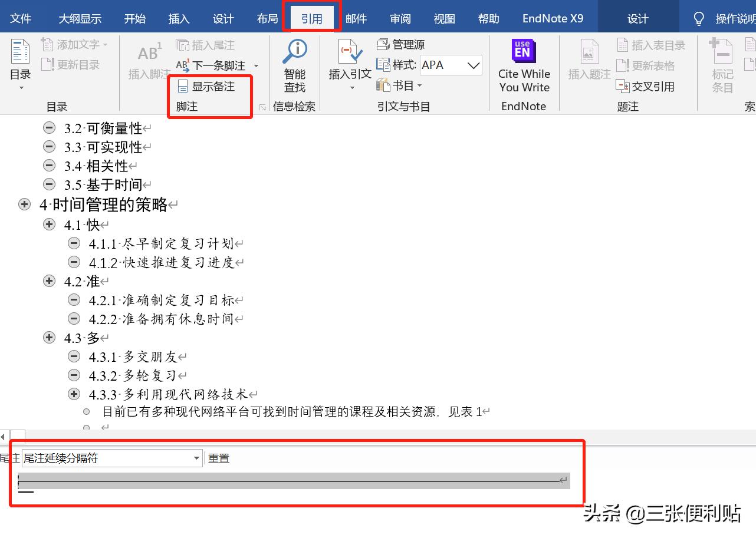Collapse the 3.2 可衡量性 outline item
This screenshot has height=538, width=756.
click(49, 127)
